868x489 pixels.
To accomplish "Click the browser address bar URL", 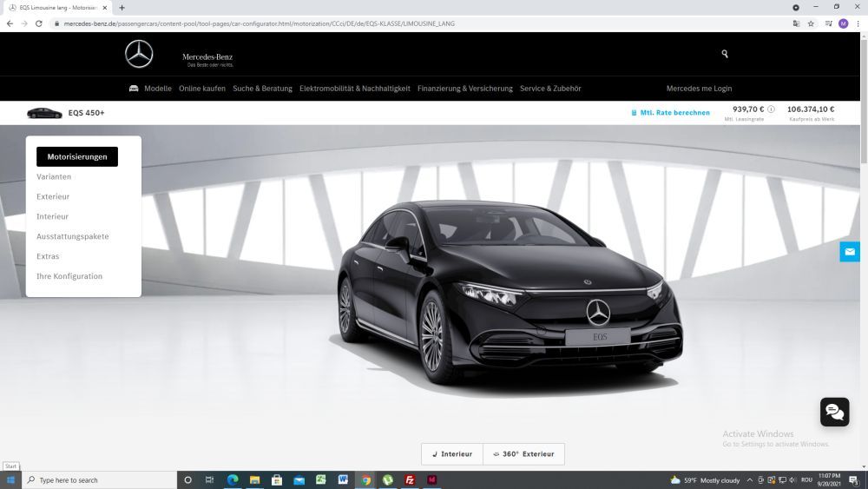I will point(259,23).
